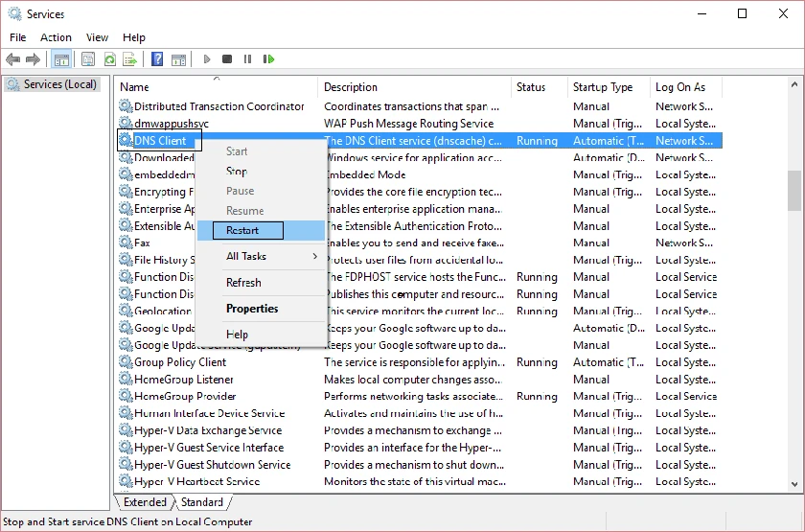Open the File menu
This screenshot has height=532, width=805.
(18, 37)
